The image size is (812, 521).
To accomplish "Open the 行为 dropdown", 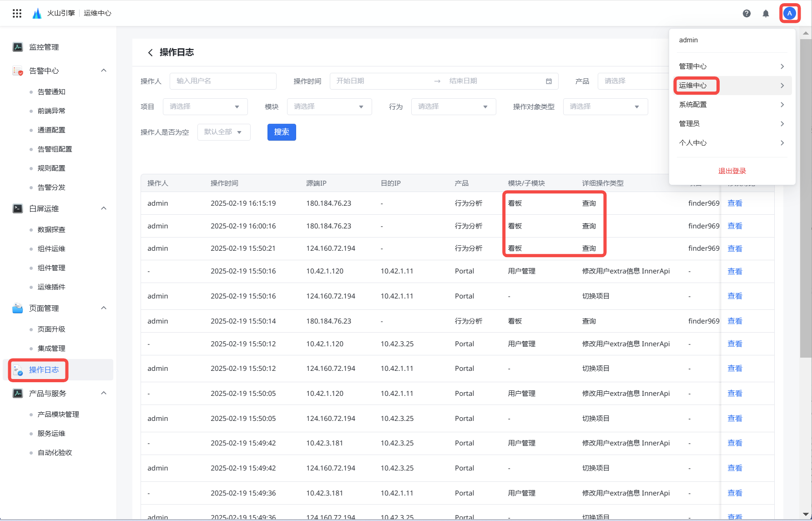I will pos(454,106).
